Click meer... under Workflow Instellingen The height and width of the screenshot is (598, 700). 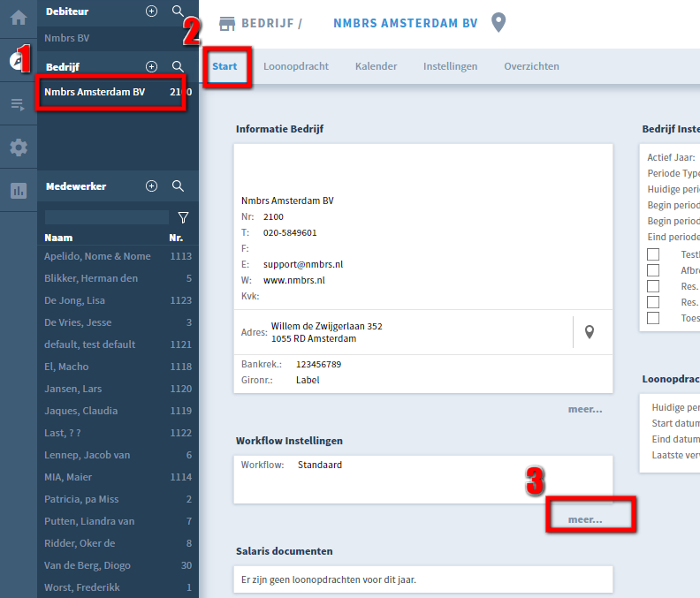pyautogui.click(x=585, y=519)
